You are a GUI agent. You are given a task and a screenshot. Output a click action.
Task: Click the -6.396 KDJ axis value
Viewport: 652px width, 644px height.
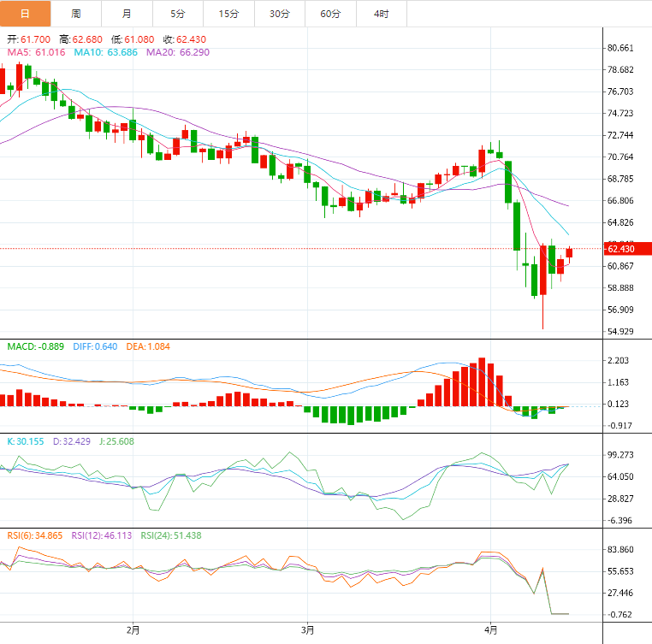point(619,521)
